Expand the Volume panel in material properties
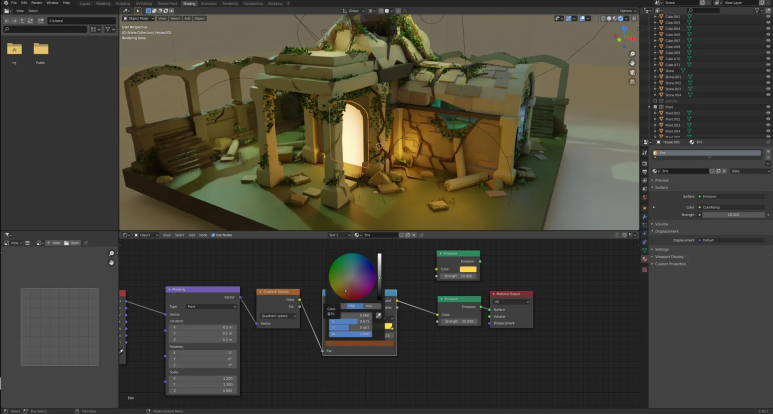This screenshot has width=773, height=414. 661,223
